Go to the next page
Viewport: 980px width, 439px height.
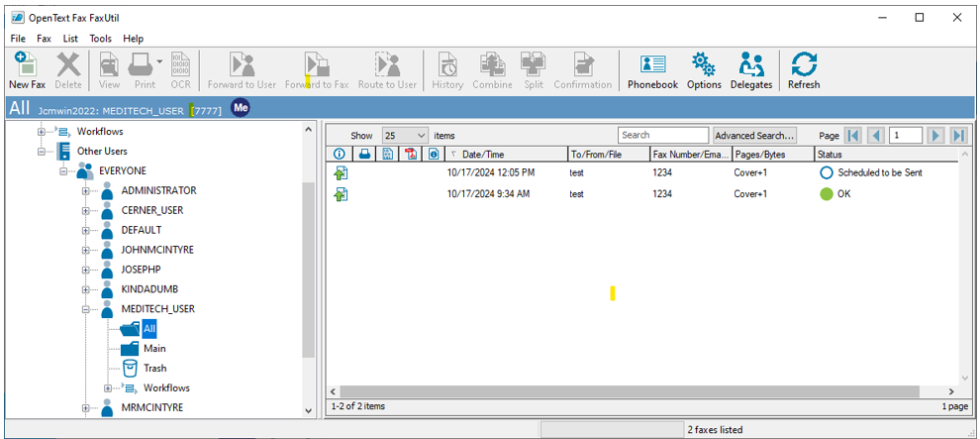point(935,135)
